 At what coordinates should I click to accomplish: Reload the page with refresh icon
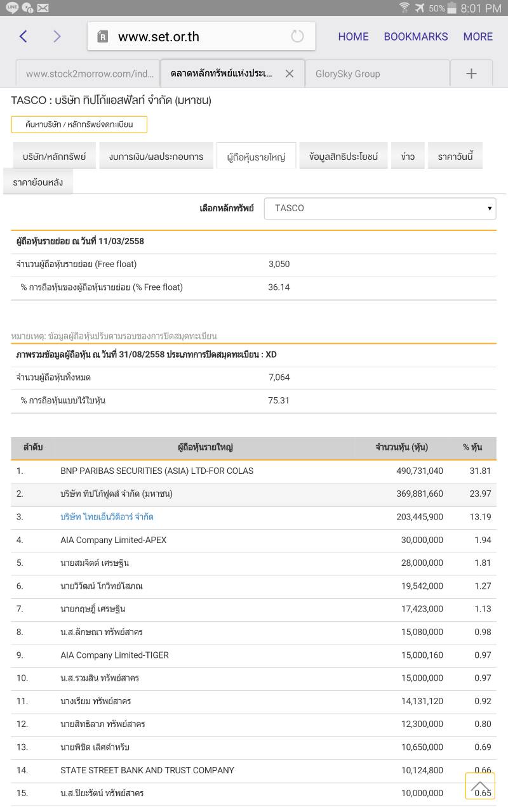(x=297, y=37)
